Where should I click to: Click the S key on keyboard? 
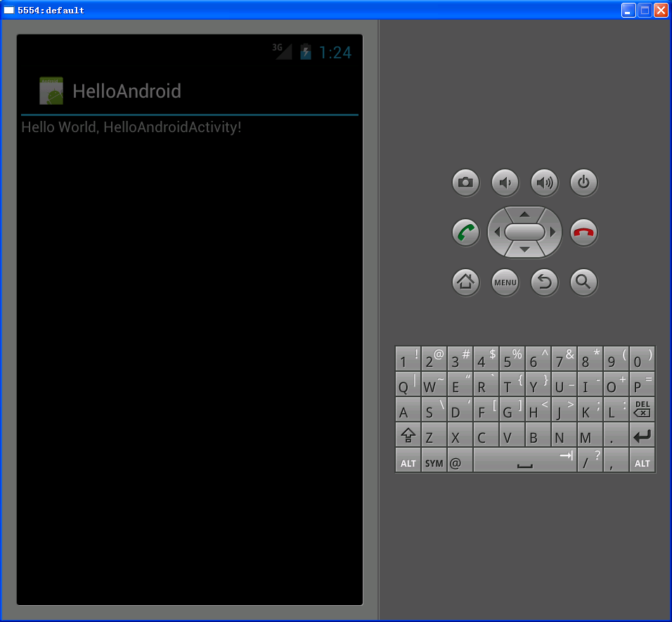coord(434,409)
